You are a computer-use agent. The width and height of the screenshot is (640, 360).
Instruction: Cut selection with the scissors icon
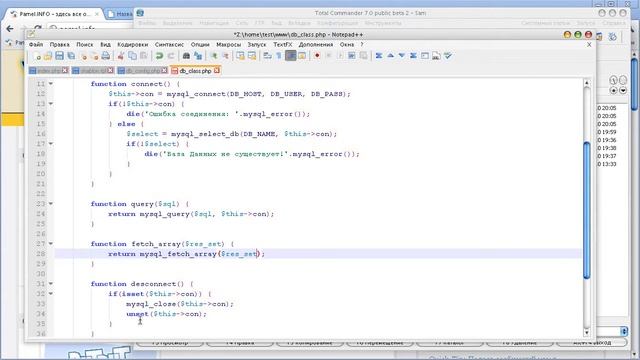121,56
